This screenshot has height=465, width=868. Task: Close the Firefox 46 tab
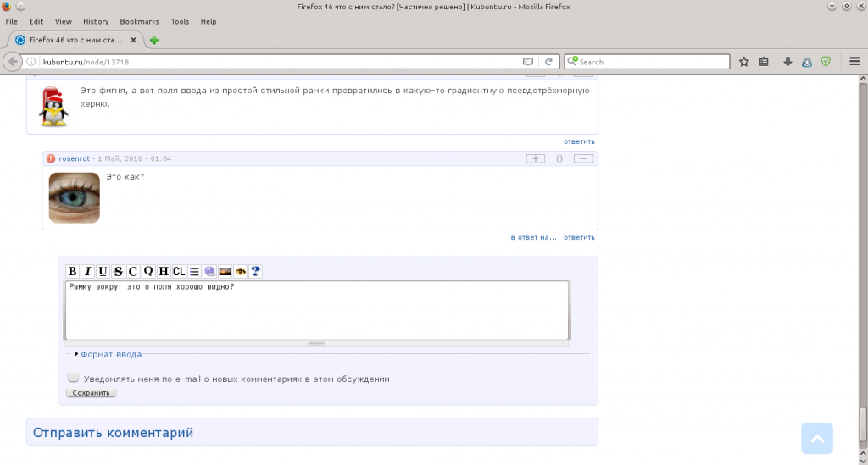click(133, 40)
